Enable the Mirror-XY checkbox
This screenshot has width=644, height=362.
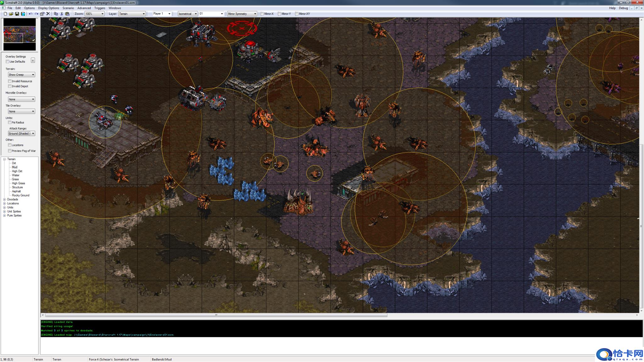tap(297, 14)
